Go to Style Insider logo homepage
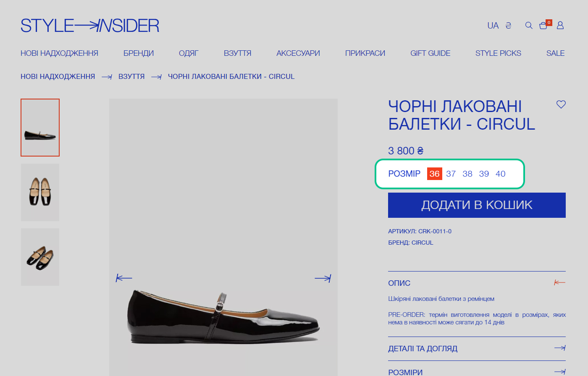This screenshot has width=588, height=376. (90, 26)
